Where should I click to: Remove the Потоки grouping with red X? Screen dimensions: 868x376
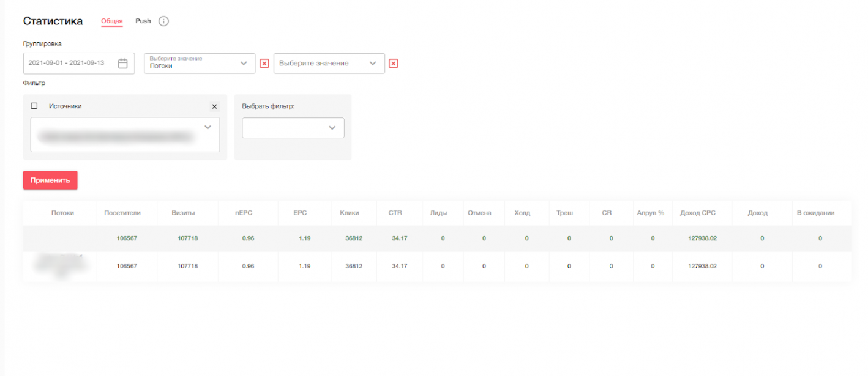pyautogui.click(x=264, y=64)
